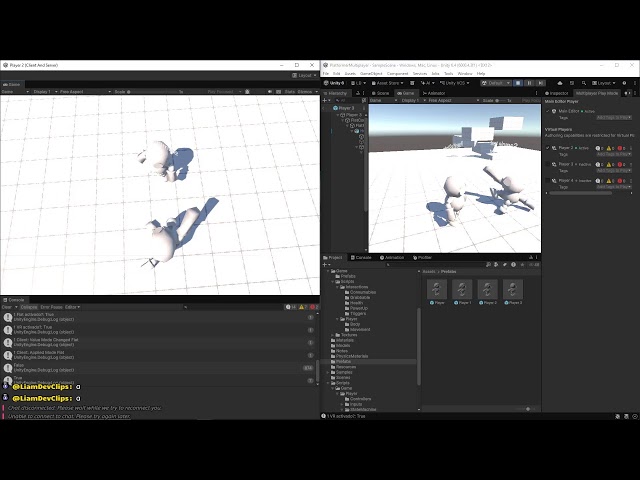Select the Player 2 prefab thumbnail
The image size is (640, 480).
[x=487, y=289]
